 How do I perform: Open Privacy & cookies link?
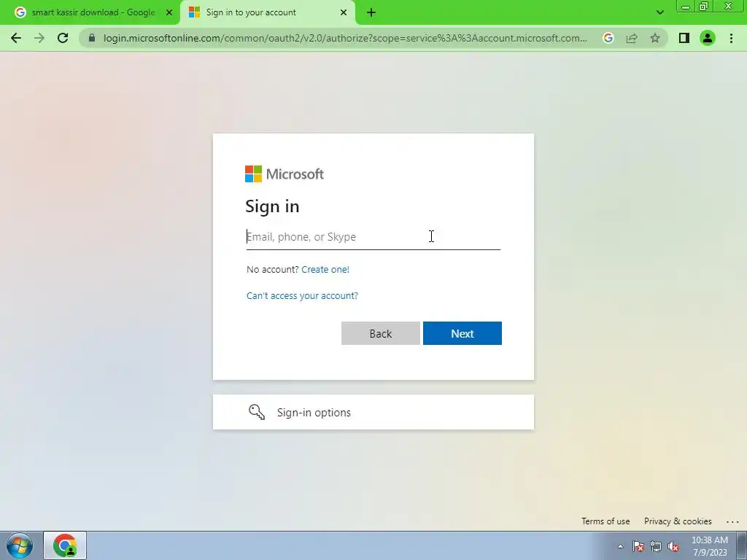[x=678, y=521]
